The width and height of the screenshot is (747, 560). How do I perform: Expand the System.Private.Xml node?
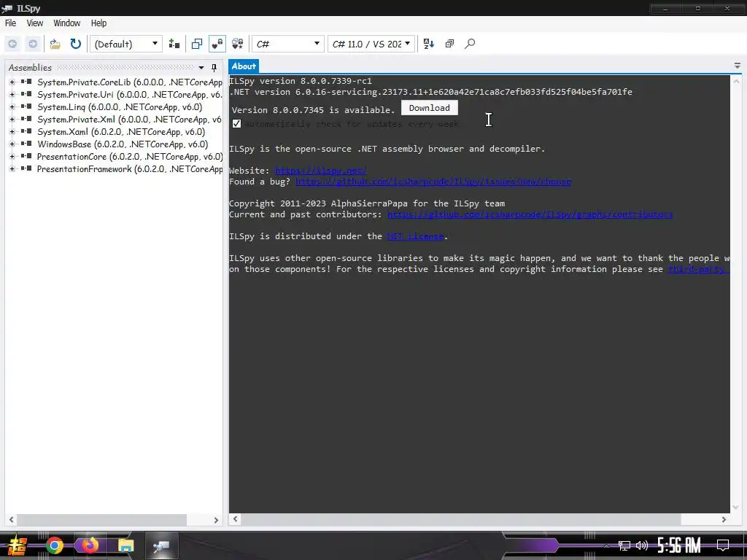[x=12, y=119]
